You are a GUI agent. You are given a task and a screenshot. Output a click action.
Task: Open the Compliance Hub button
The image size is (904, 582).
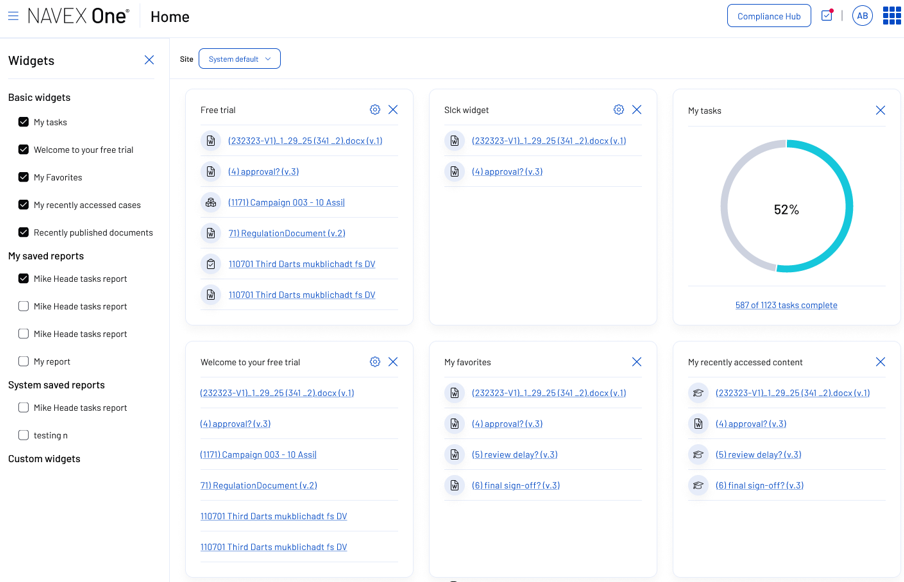click(769, 16)
